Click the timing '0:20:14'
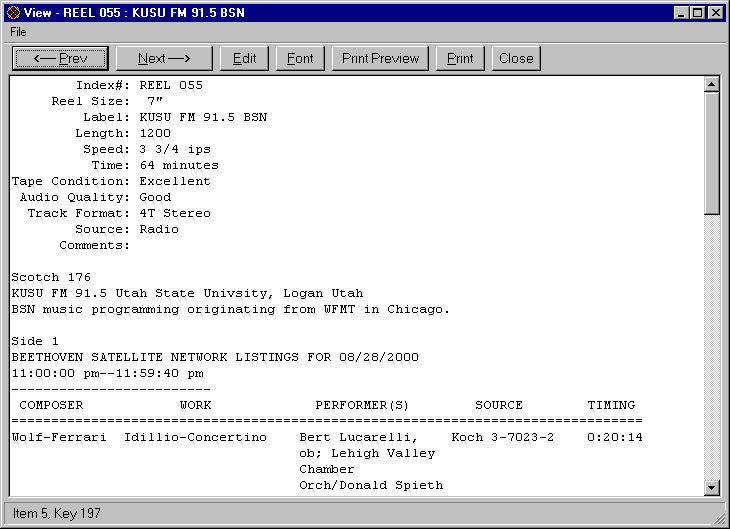Image resolution: width=730 pixels, height=529 pixels. point(615,437)
